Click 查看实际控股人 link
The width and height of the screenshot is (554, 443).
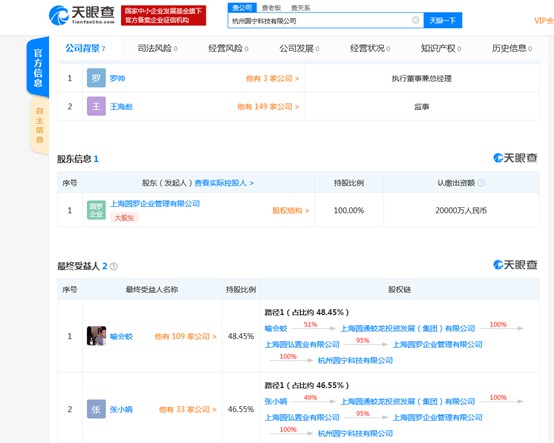(224, 183)
